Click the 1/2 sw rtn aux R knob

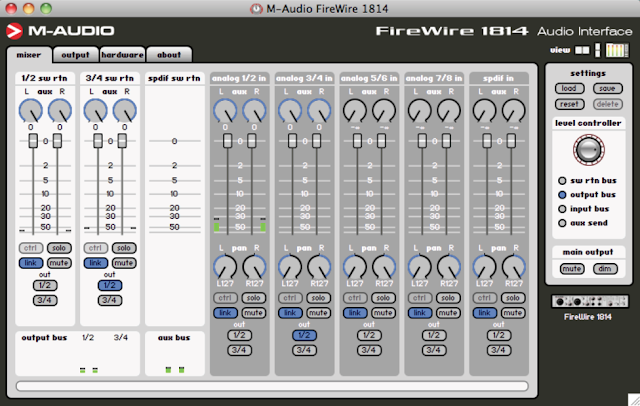coord(60,110)
